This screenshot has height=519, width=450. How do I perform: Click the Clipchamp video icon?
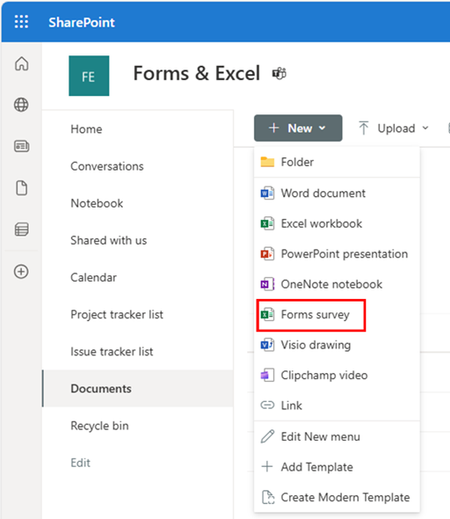[x=267, y=375]
